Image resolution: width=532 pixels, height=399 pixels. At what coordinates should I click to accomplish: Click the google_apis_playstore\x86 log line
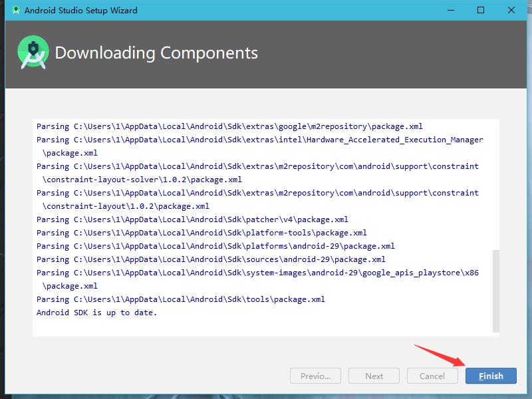257,279
